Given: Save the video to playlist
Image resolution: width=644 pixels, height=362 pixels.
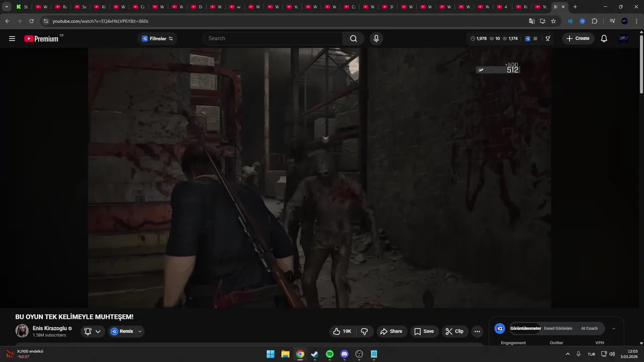Looking at the screenshot, I should pos(424,331).
